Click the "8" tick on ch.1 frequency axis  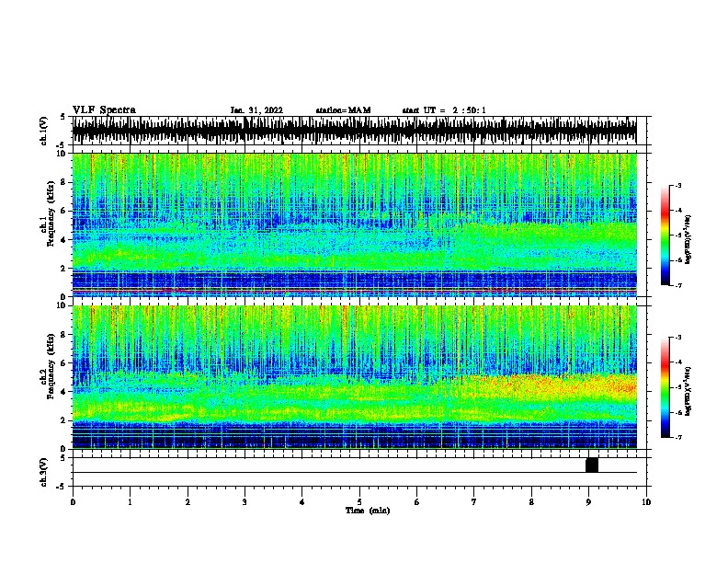click(64, 182)
